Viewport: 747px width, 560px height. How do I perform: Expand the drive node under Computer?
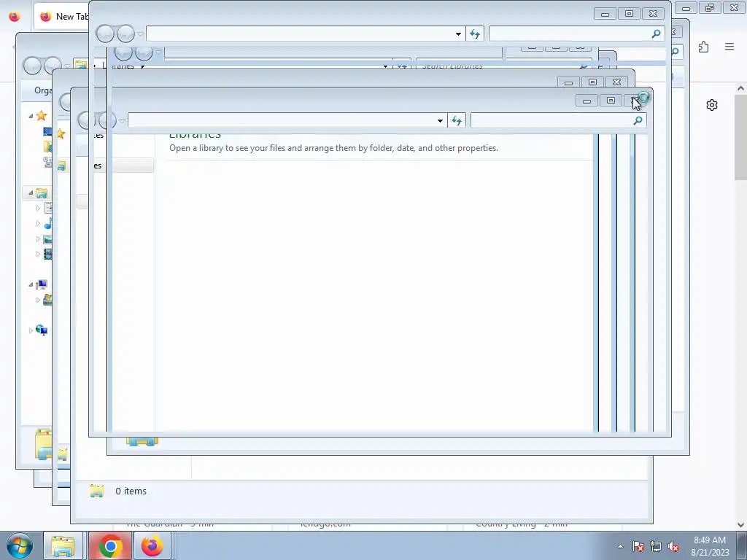tap(38, 300)
